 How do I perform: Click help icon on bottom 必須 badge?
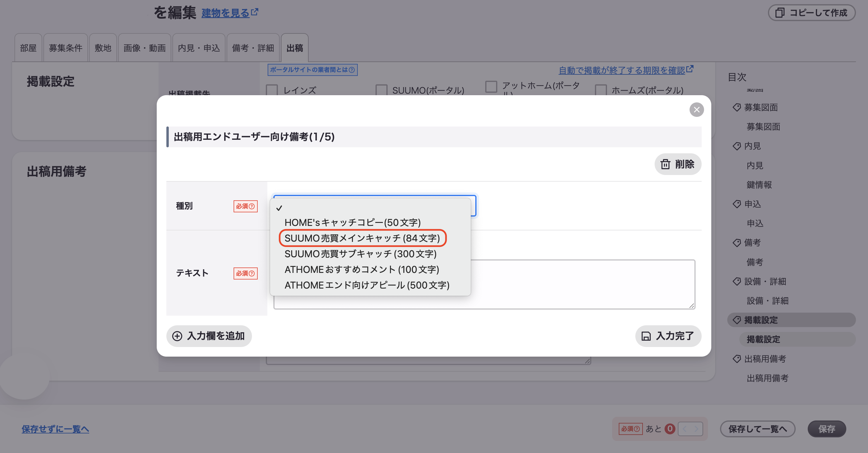tap(637, 429)
